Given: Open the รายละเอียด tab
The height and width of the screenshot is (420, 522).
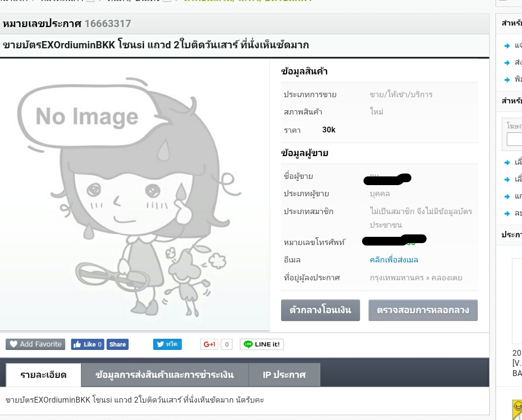Looking at the screenshot, I should pos(43,375).
